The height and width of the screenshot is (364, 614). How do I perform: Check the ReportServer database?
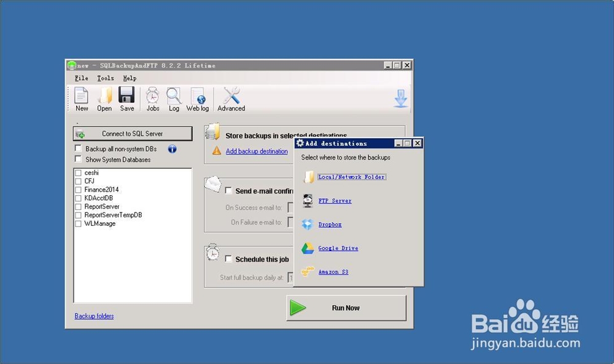79,207
